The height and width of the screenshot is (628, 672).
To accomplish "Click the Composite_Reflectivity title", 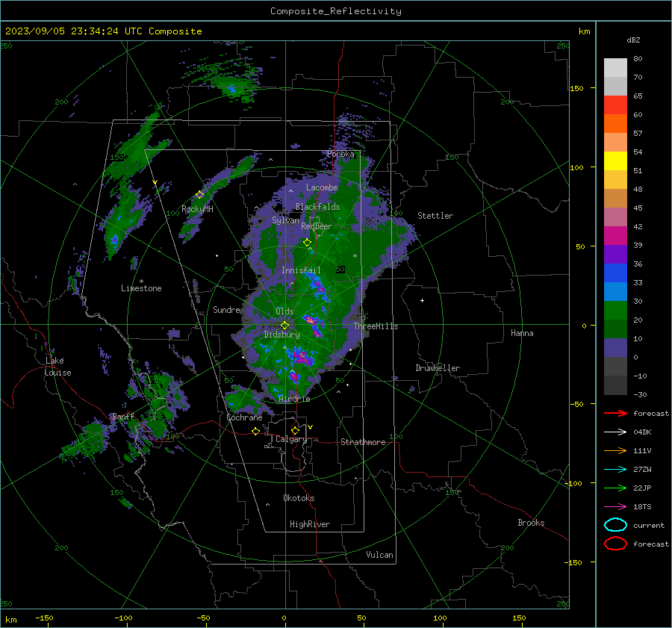I will coord(336,11).
